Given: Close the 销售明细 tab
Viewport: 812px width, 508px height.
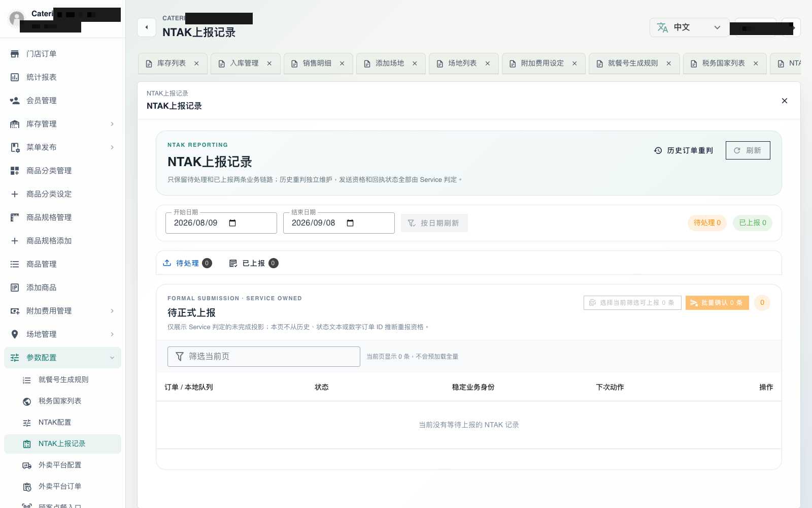Looking at the screenshot, I should pyautogui.click(x=342, y=63).
